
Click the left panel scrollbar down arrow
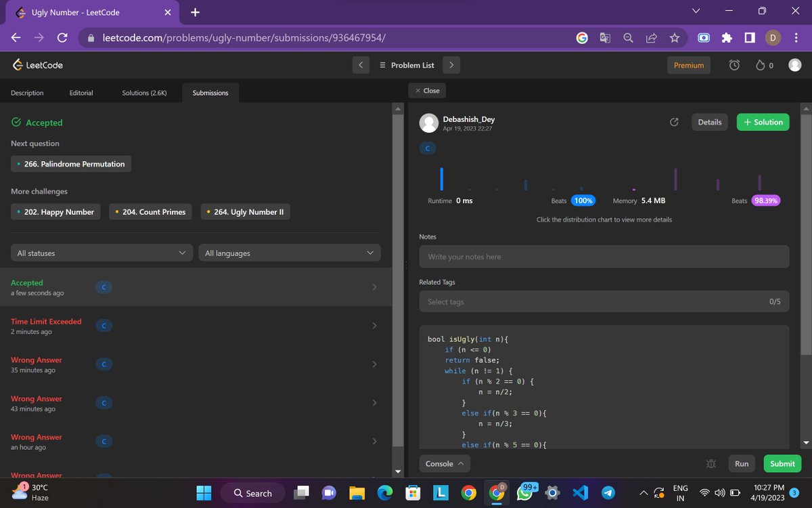tap(397, 472)
